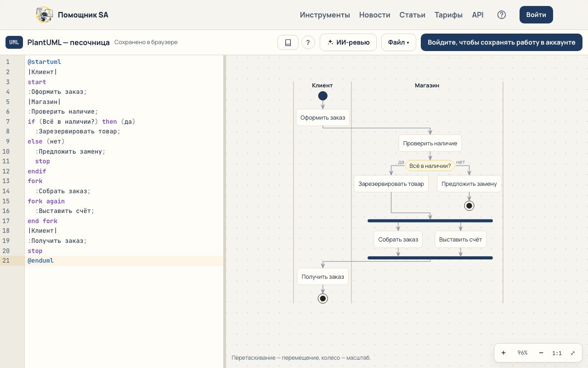Viewport: 588px width, 368px height.
Task: Click the Получить заказ node
Action: (323, 277)
